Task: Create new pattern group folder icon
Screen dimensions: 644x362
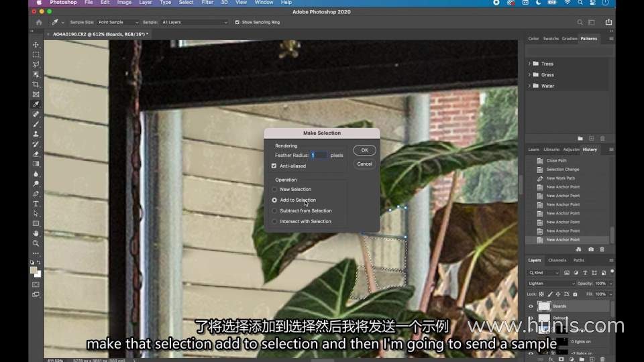Action: (x=580, y=139)
